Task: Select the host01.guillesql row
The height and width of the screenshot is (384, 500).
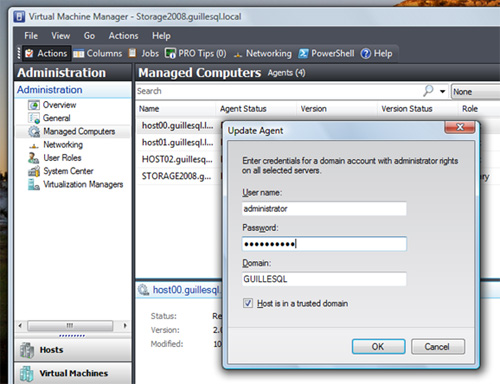Action: tap(178, 143)
